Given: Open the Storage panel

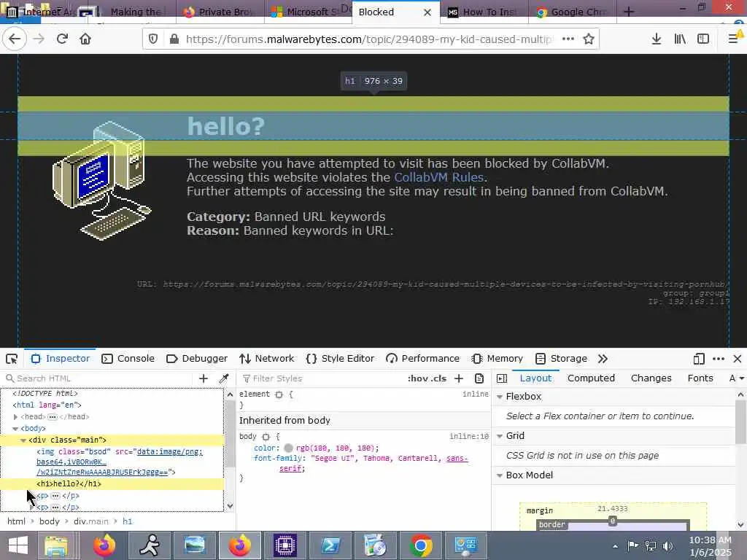Looking at the screenshot, I should 561,359.
